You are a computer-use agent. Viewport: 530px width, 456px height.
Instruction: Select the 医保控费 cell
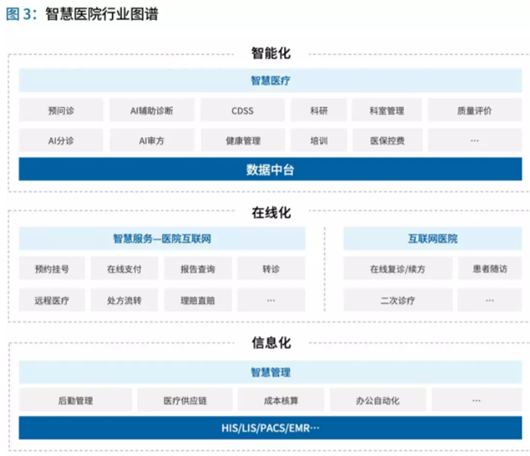click(387, 140)
